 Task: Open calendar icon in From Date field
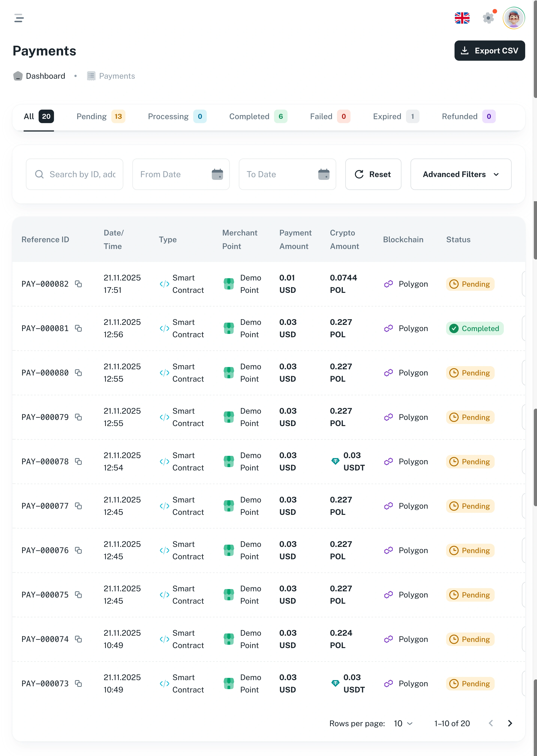[x=217, y=174]
